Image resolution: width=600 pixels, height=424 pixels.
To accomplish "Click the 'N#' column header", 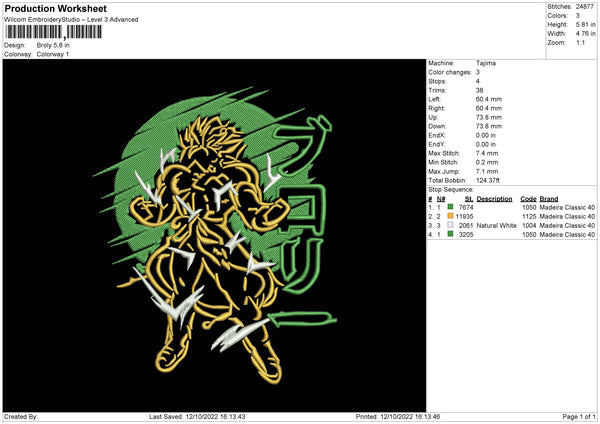I will [441, 199].
